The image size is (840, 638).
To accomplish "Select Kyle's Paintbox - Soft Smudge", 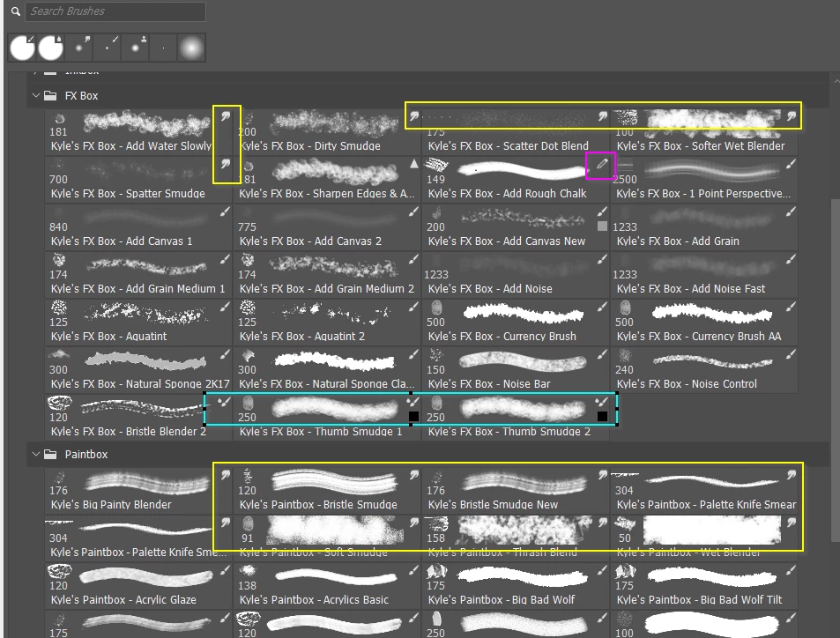I will [x=327, y=538].
